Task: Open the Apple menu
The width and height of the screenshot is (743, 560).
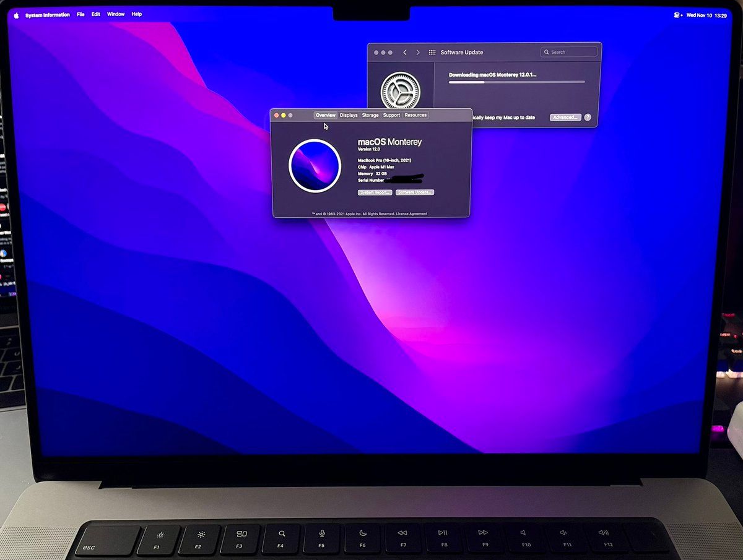Action: coord(15,15)
